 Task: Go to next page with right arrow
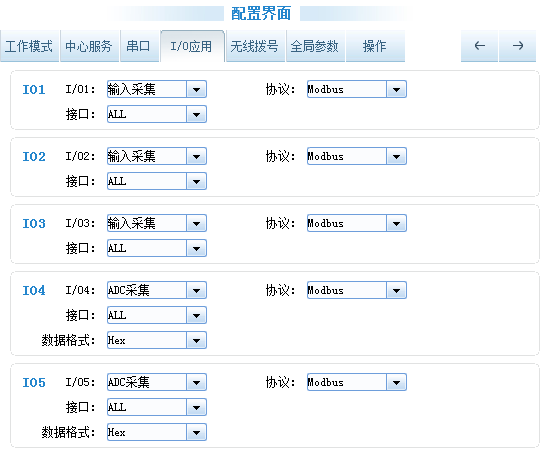tap(518, 46)
